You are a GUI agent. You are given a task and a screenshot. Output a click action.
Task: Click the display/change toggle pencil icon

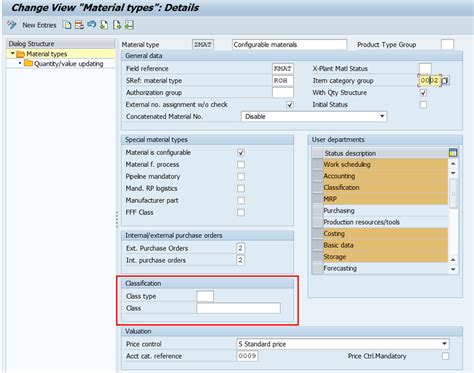pyautogui.click(x=12, y=25)
